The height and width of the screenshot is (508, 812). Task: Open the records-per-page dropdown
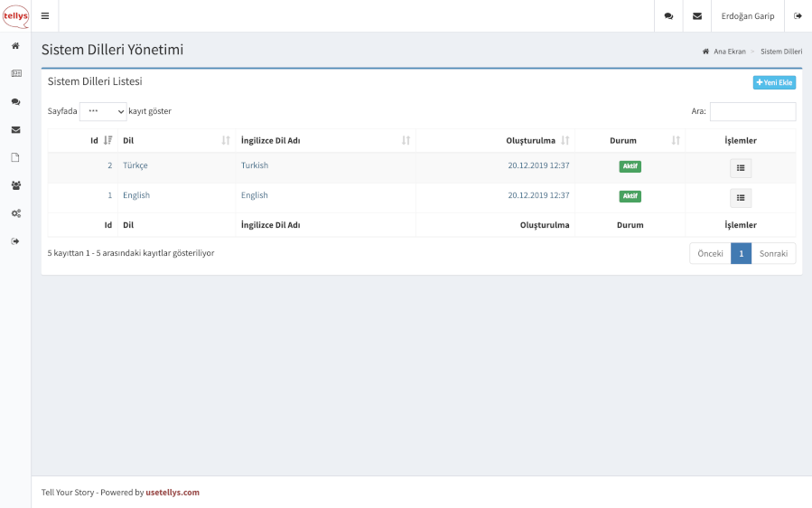[103, 111]
